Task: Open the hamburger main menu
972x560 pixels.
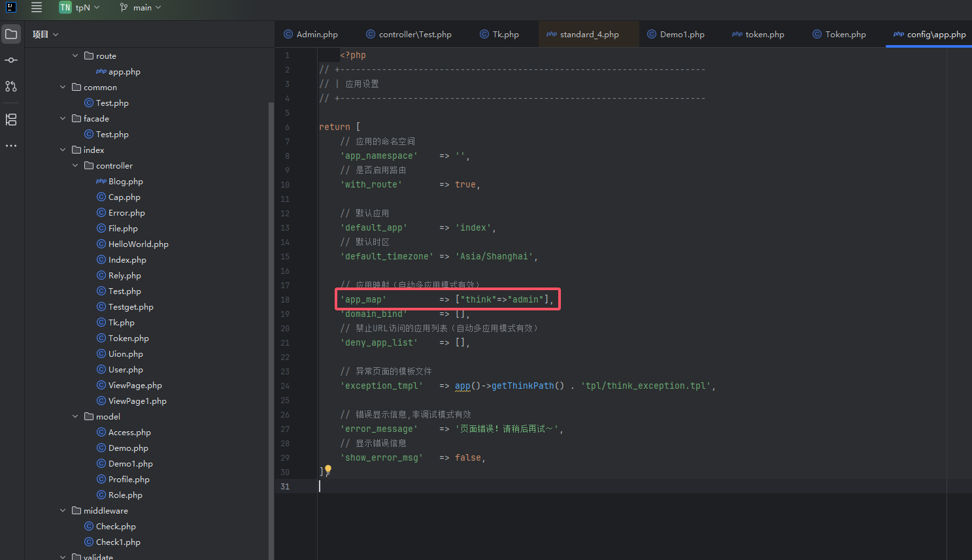Action: [37, 8]
